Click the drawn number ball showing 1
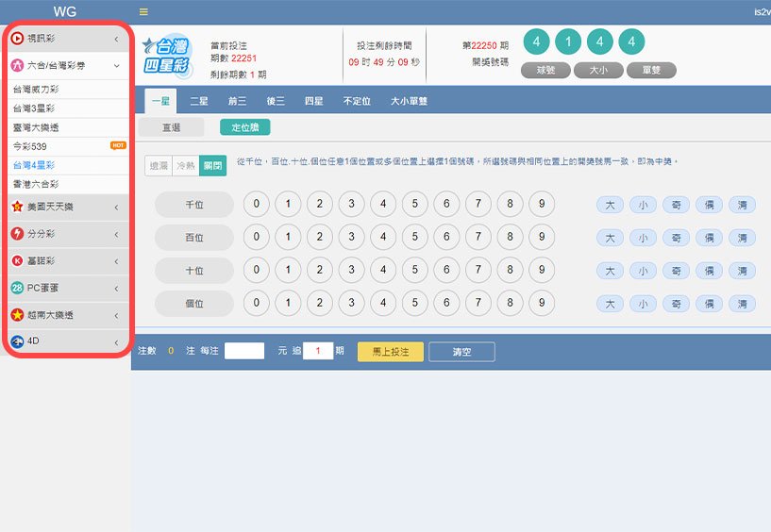This screenshot has width=771, height=532. (x=568, y=42)
